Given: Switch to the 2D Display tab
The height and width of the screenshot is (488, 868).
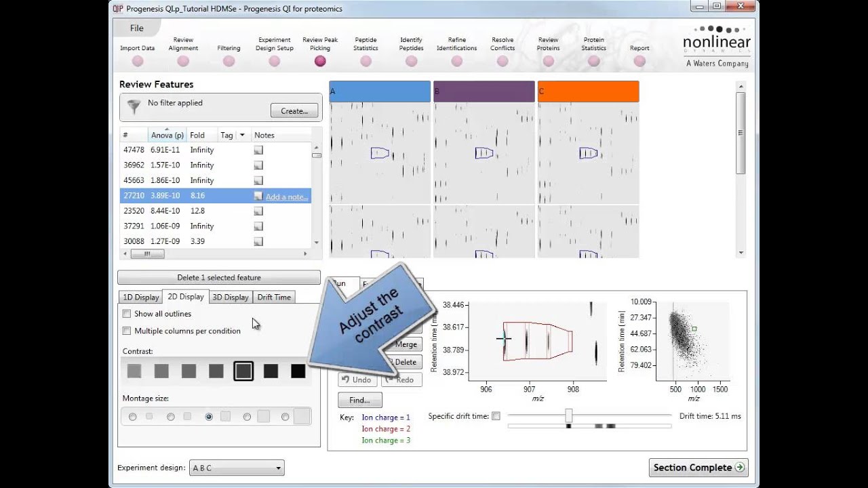Looking at the screenshot, I should pyautogui.click(x=186, y=296).
